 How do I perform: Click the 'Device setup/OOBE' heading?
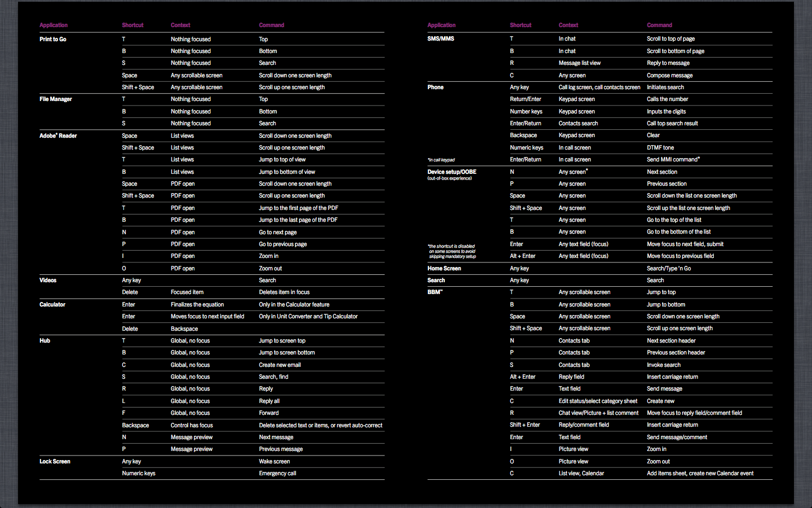click(452, 172)
